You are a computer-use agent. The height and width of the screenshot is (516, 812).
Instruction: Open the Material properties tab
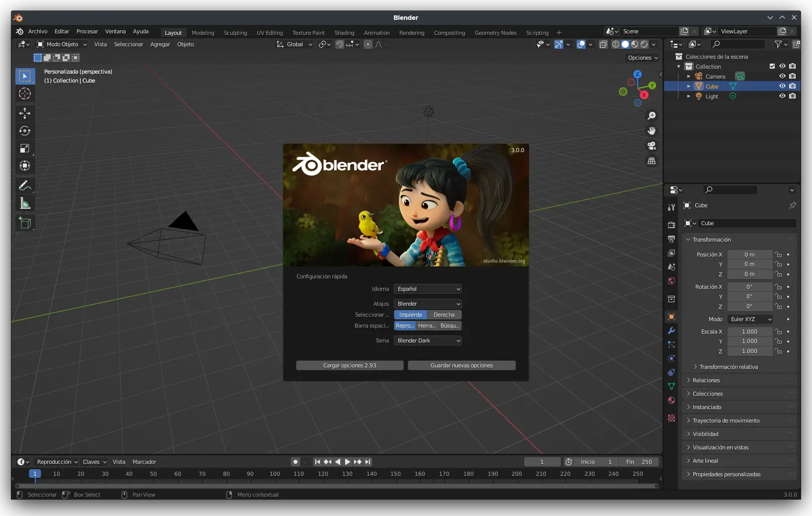(x=671, y=400)
